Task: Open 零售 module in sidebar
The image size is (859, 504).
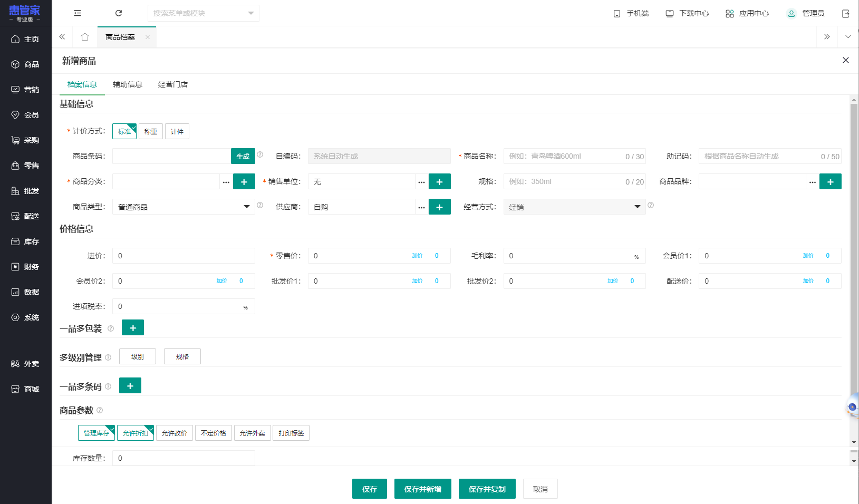Action: coord(25,166)
